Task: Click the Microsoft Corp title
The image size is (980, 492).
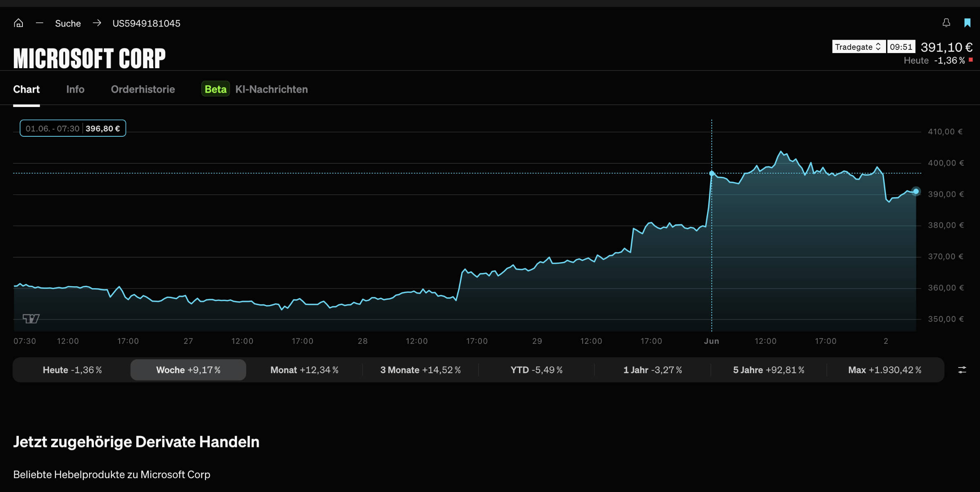Action: pyautogui.click(x=89, y=58)
